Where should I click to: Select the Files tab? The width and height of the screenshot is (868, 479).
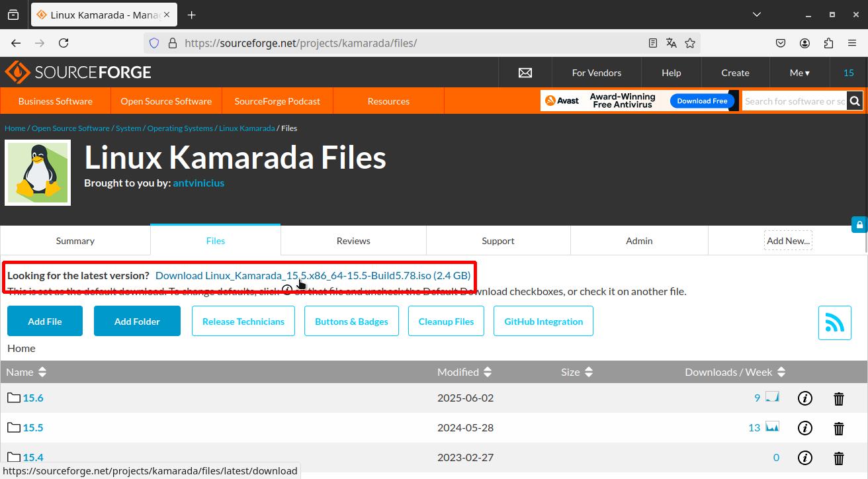216,240
